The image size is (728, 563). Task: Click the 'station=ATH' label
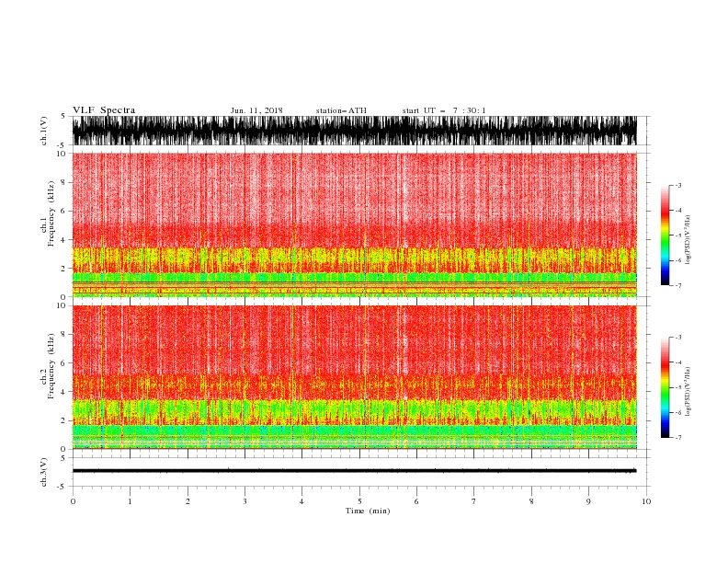point(341,110)
